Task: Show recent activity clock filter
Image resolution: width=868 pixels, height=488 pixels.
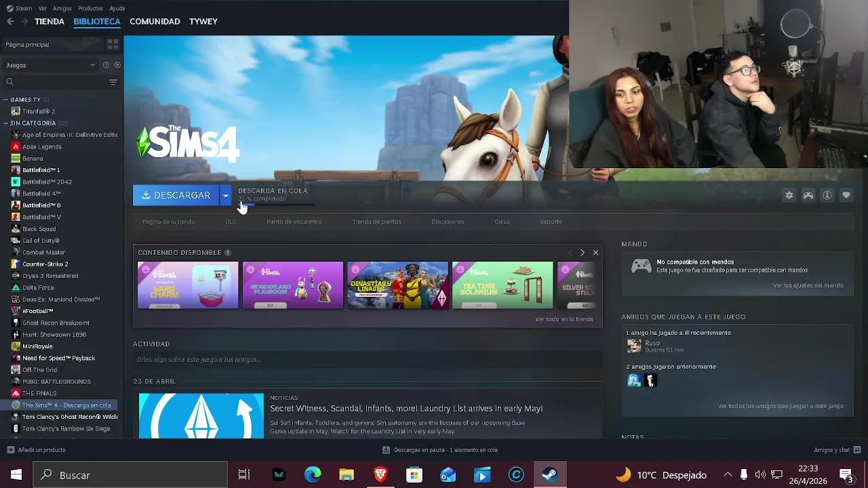Action: pos(106,65)
